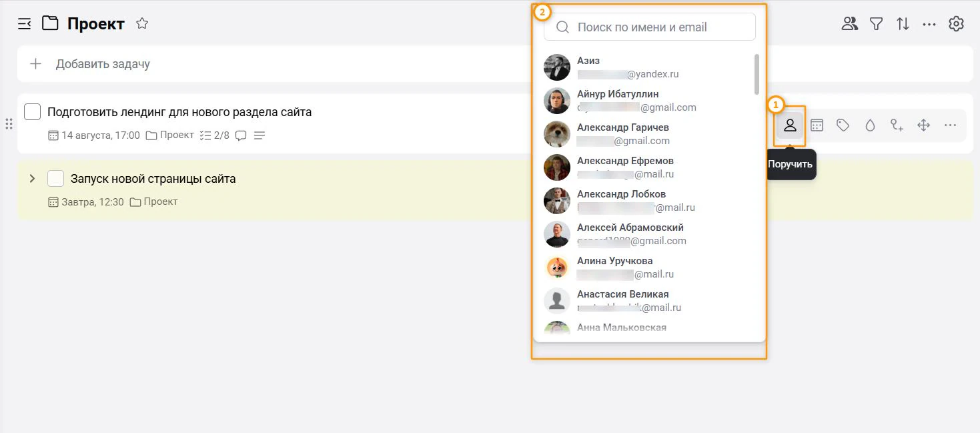980x433 pixels.
Task: Click Проект folder label on first task
Action: (169, 135)
